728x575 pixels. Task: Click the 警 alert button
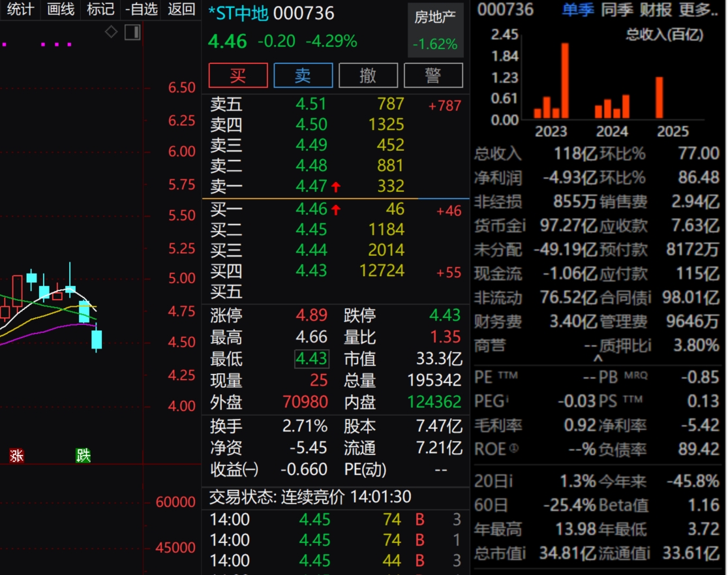[x=433, y=75]
